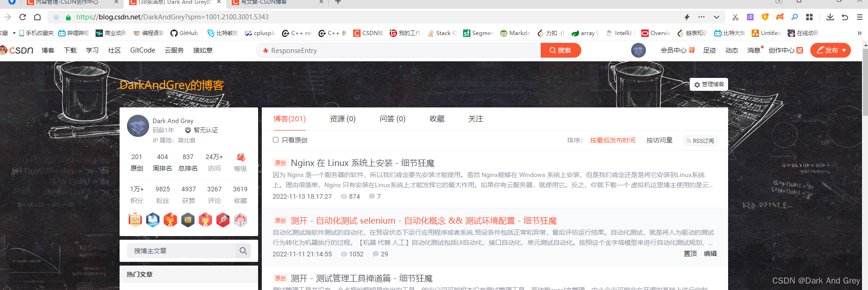Open the extensions grid icon
Screen dimensions: 868x290
[809, 17]
